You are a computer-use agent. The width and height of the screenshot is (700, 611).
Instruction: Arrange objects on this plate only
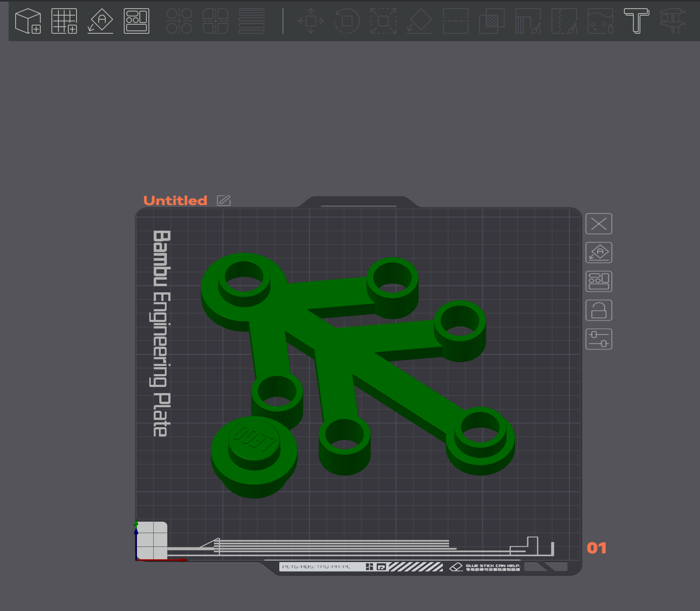click(599, 282)
